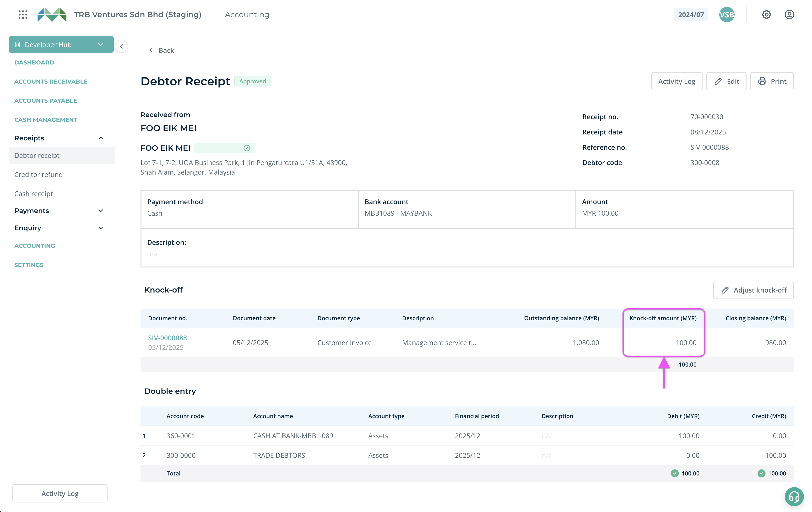Click the verified checkmark beside FOO EIK MEI
Screen dimensions: 812x512
point(247,148)
